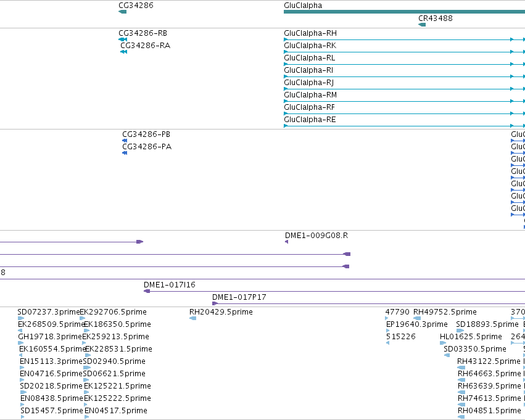Select the GluClalpha-RK transcript label
This screenshot has width=525, height=420.
click(310, 46)
